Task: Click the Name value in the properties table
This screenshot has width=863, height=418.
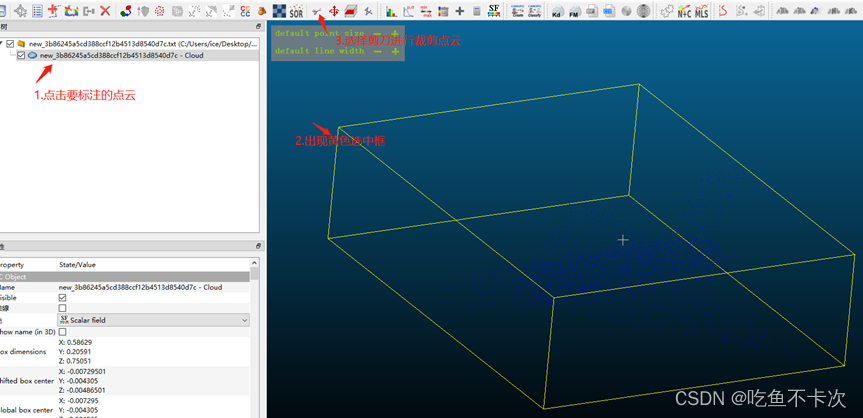Action: 140,287
